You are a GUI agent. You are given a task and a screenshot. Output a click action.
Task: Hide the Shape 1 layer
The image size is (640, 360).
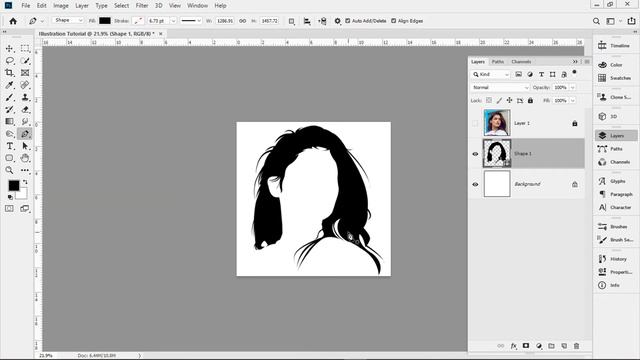pos(475,154)
